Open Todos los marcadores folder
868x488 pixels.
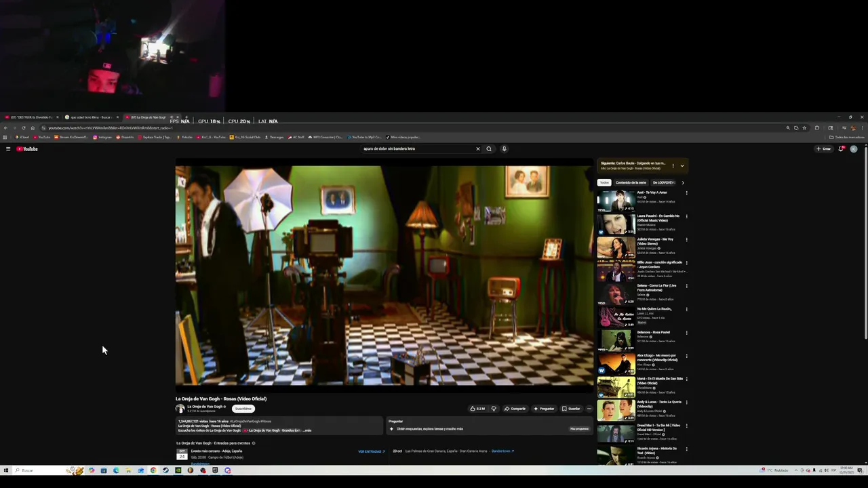[x=847, y=138]
